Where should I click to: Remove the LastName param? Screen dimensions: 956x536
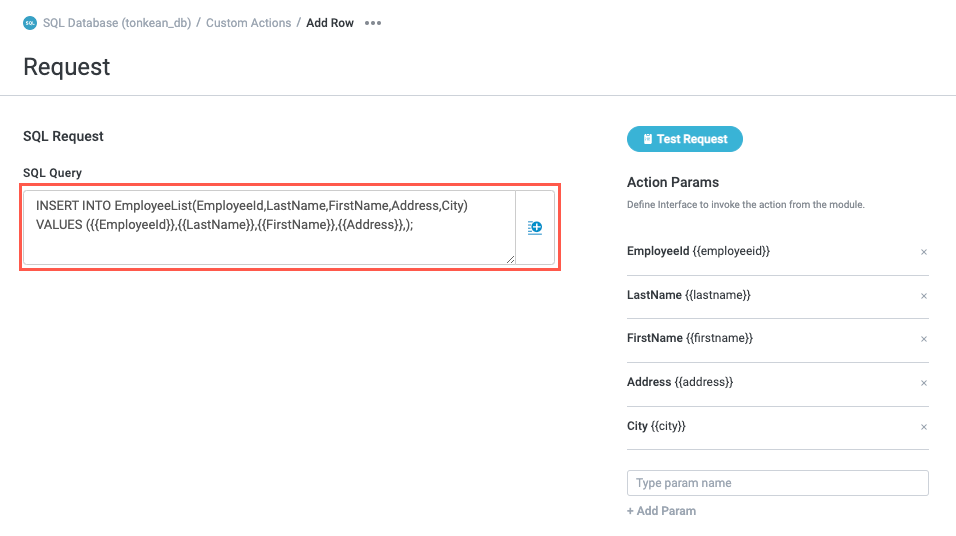tap(924, 296)
